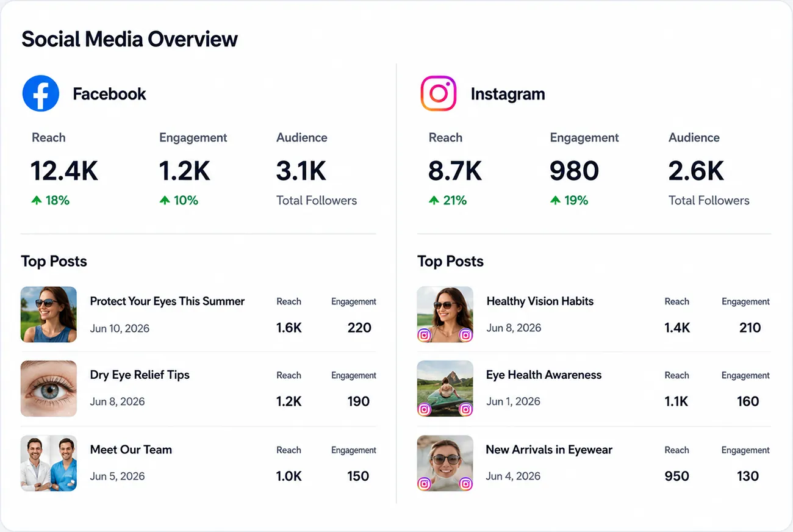Click the 'Jun 10, 2026' post date
The width and height of the screenshot is (793, 532).
coord(120,328)
